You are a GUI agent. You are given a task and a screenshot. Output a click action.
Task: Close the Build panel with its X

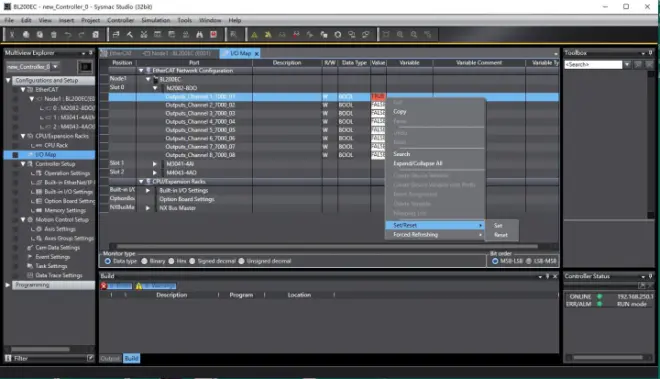[x=555, y=276]
